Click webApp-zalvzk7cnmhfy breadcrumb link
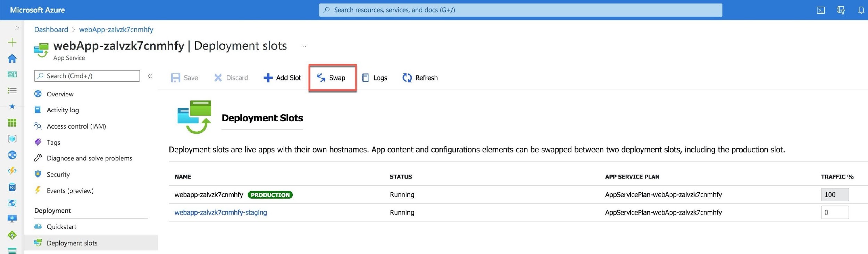This screenshot has height=254, width=868. pos(116,29)
